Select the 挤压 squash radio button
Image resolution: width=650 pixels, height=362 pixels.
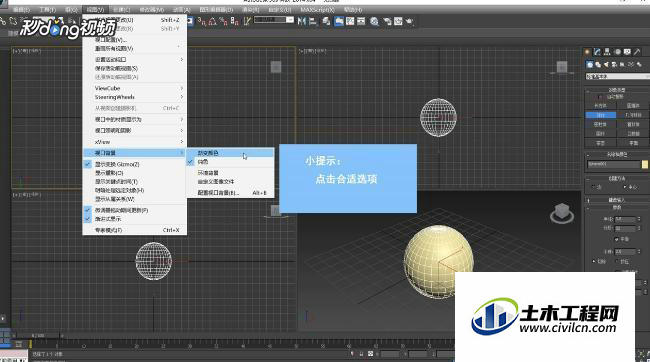coord(617,261)
